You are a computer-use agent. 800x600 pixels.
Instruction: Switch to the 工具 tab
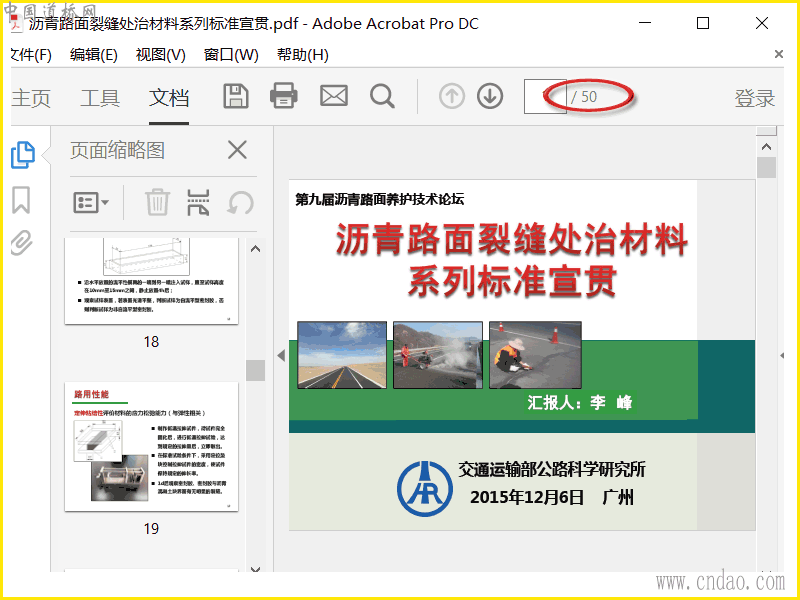click(x=100, y=98)
